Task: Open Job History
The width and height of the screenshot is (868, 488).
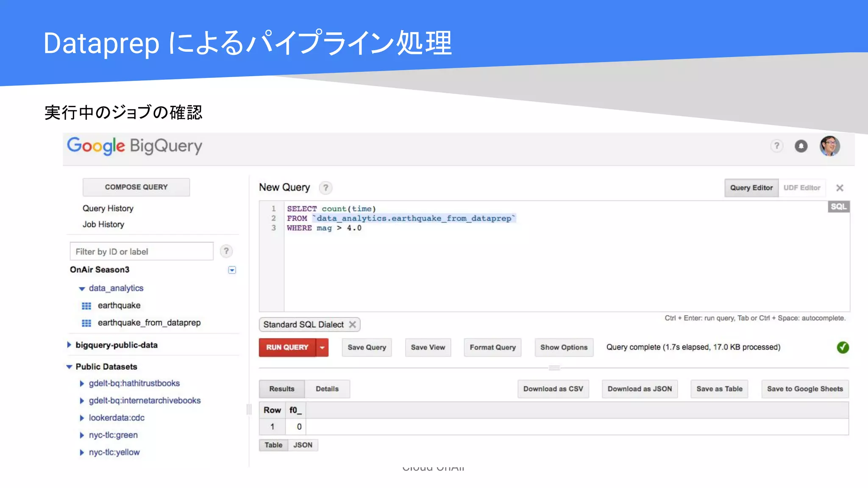Action: coord(103,225)
